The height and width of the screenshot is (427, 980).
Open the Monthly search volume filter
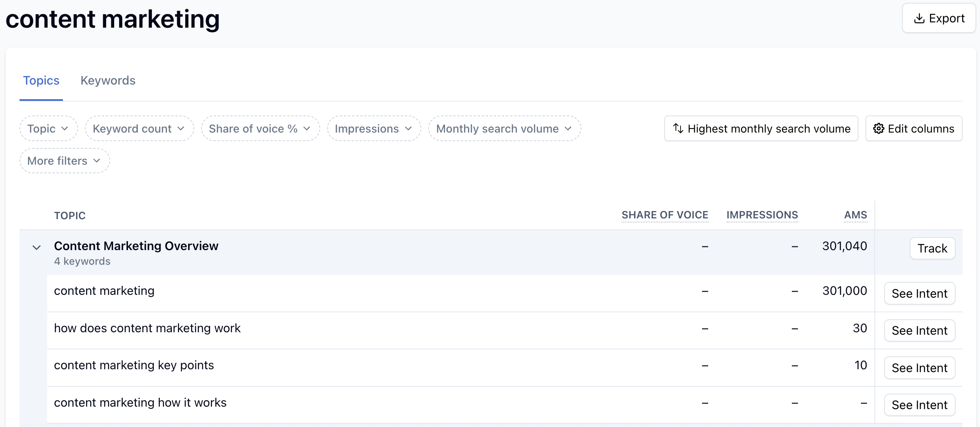click(x=503, y=129)
